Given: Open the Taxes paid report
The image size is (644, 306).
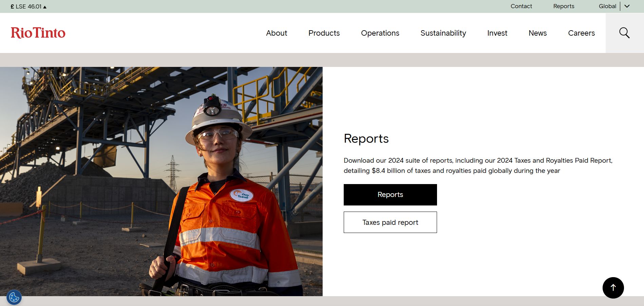Looking at the screenshot, I should click(390, 222).
